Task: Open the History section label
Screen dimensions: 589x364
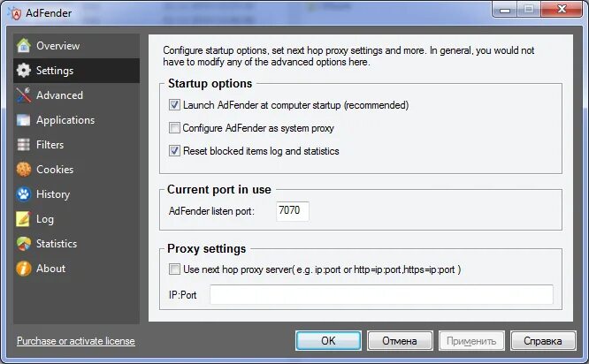Action: coord(53,194)
